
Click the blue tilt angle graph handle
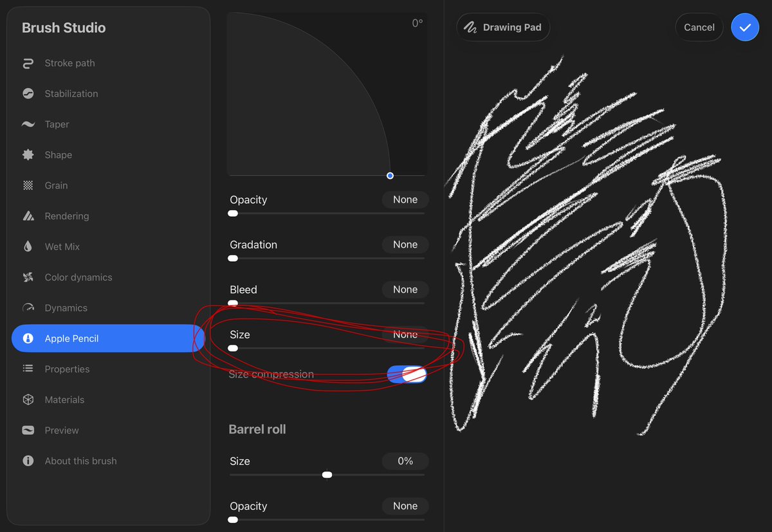pyautogui.click(x=390, y=176)
